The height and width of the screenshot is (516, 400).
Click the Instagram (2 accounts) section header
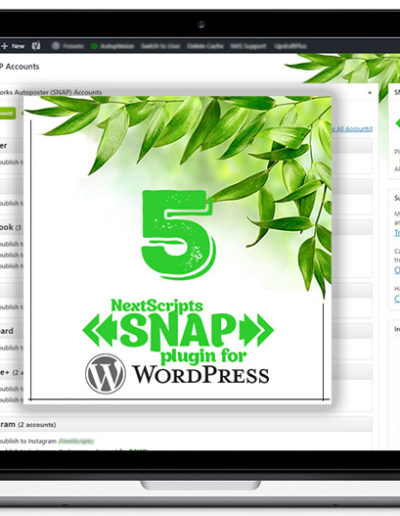186,424
